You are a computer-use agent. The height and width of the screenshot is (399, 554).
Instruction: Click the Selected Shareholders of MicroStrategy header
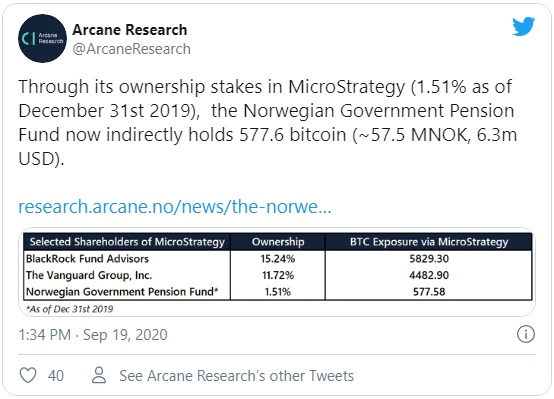coord(127,242)
